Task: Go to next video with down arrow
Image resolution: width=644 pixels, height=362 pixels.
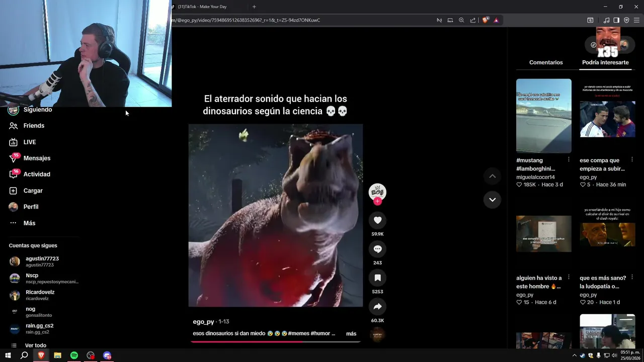Action: (x=492, y=200)
